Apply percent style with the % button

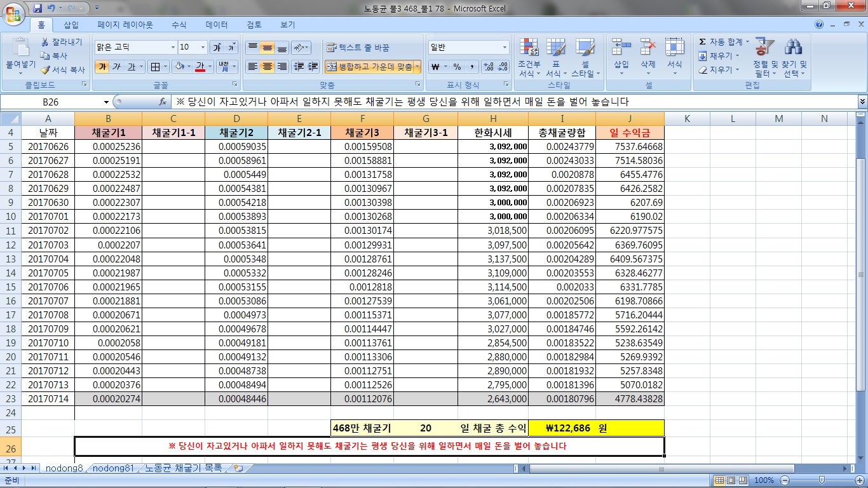pyautogui.click(x=457, y=67)
